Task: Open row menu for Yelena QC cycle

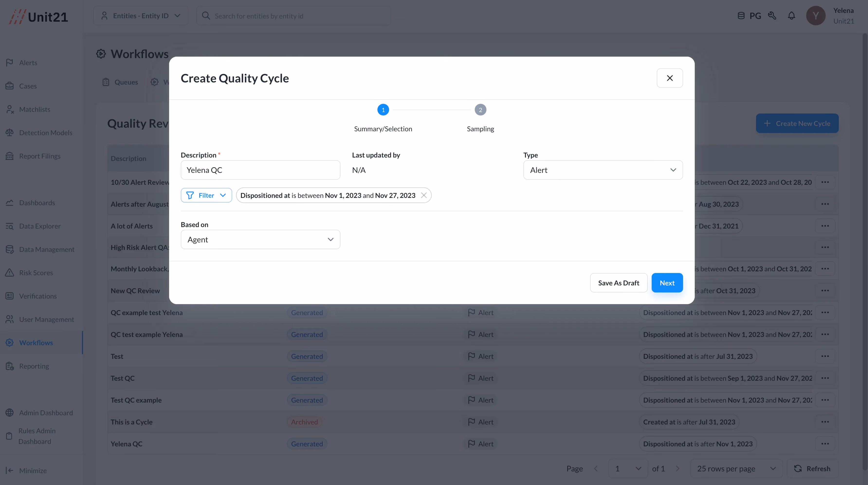Action: coord(825,444)
